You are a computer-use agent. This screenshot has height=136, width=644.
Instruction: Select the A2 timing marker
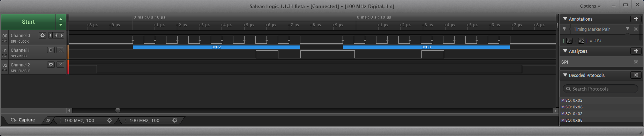pos(581,41)
